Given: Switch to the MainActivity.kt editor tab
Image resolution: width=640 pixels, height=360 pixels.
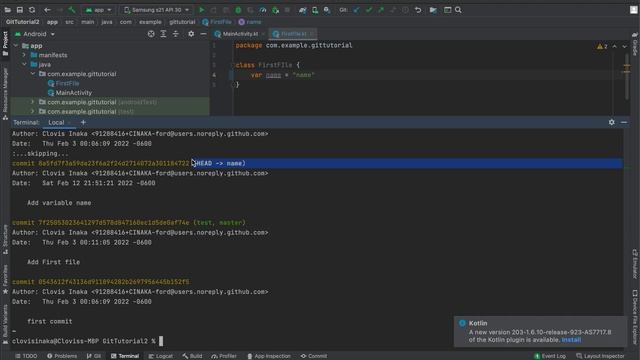Looking at the screenshot, I should click(240, 34).
